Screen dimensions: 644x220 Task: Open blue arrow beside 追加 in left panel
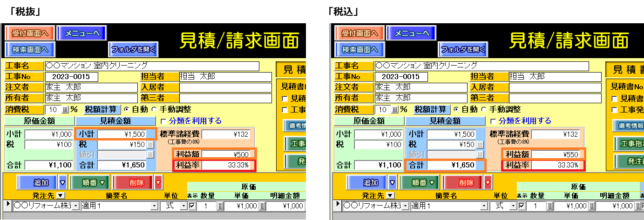[x=63, y=182]
